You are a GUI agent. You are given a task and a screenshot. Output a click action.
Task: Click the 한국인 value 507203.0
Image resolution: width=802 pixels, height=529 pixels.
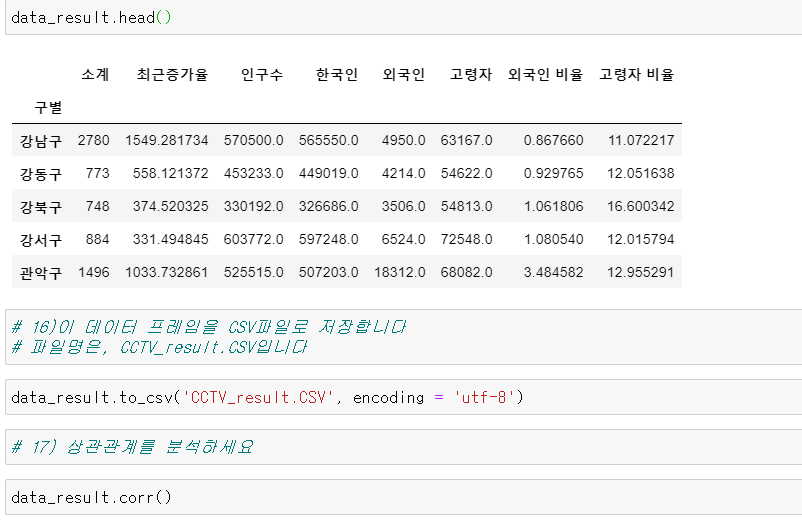click(329, 272)
